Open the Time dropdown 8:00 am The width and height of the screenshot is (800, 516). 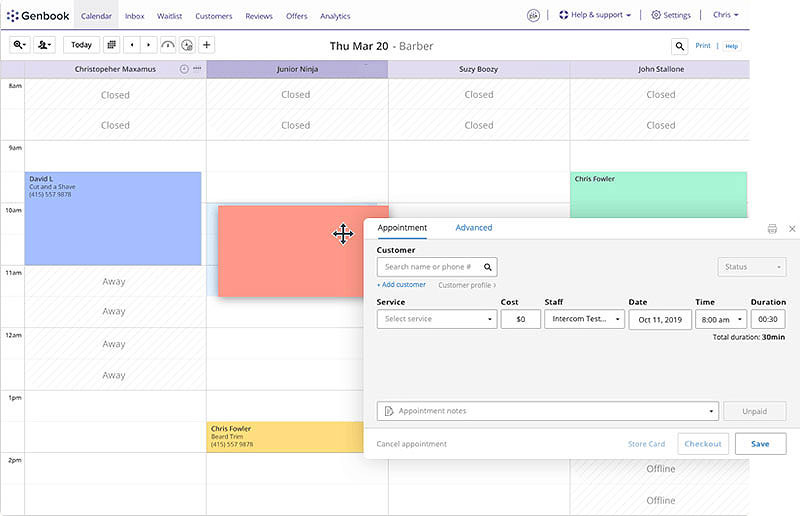pos(720,320)
